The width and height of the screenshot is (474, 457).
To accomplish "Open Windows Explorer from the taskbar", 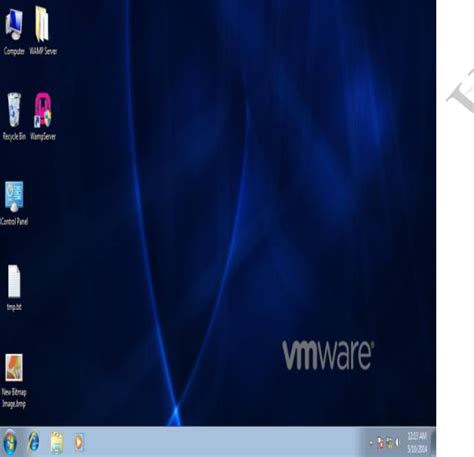I will (57, 443).
